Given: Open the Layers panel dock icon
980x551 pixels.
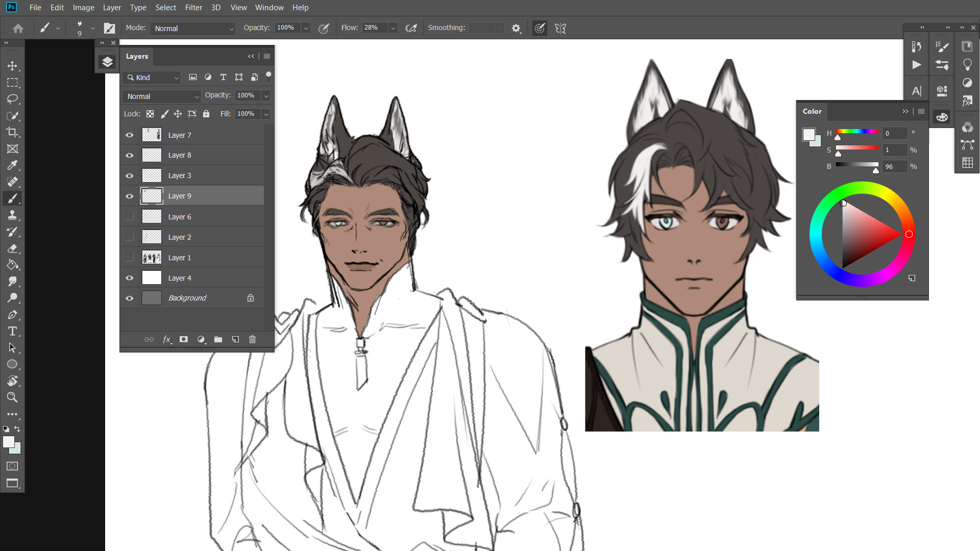Looking at the screenshot, I should pos(107,62).
